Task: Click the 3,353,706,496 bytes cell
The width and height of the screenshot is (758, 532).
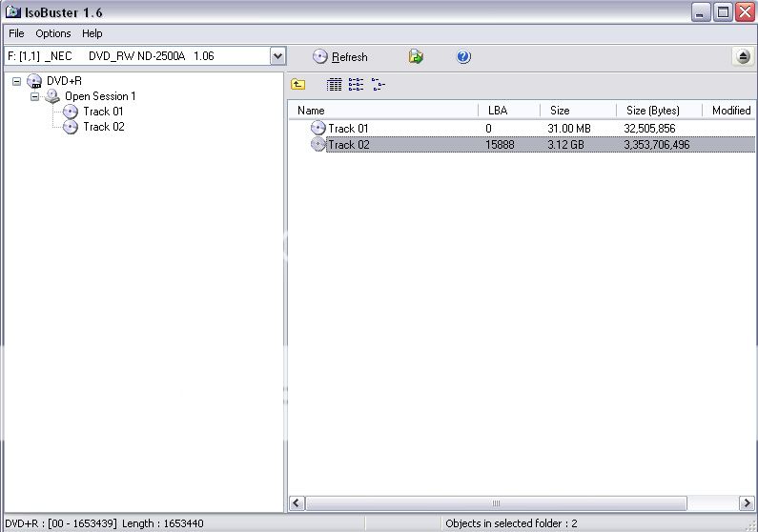Action: point(657,145)
